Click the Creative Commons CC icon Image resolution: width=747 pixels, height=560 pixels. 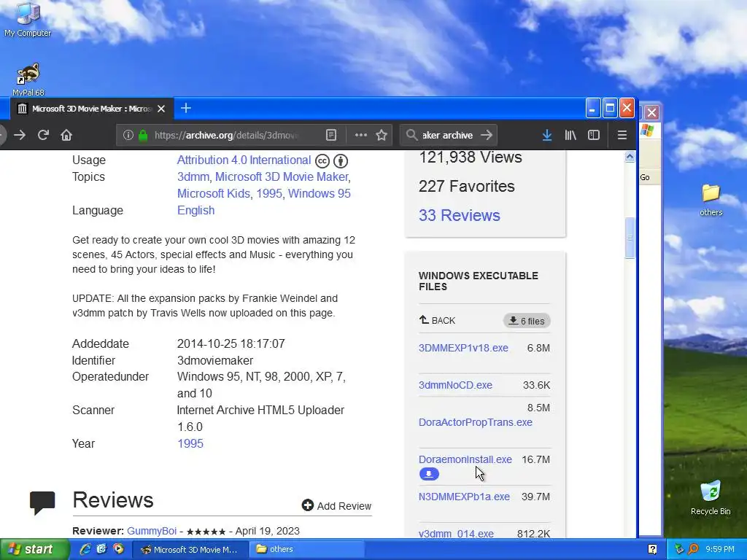pyautogui.click(x=322, y=161)
